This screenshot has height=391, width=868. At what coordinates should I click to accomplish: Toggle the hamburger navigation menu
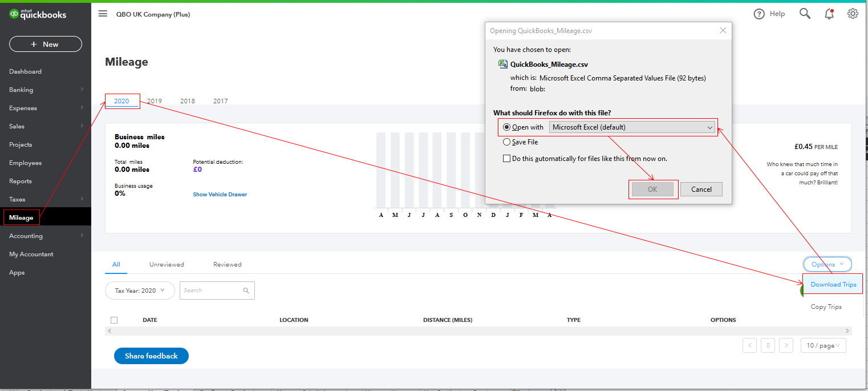[103, 14]
